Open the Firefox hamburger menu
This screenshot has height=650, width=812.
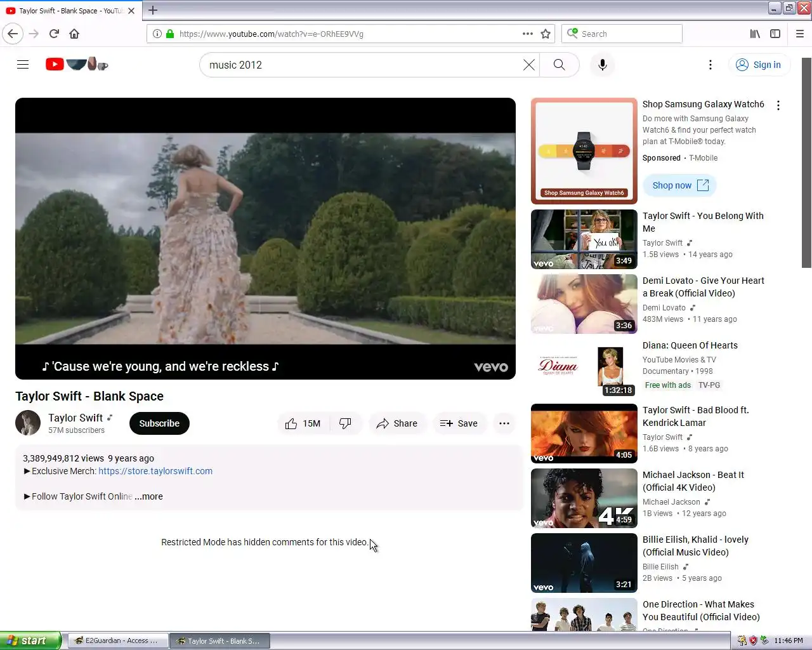[800, 34]
